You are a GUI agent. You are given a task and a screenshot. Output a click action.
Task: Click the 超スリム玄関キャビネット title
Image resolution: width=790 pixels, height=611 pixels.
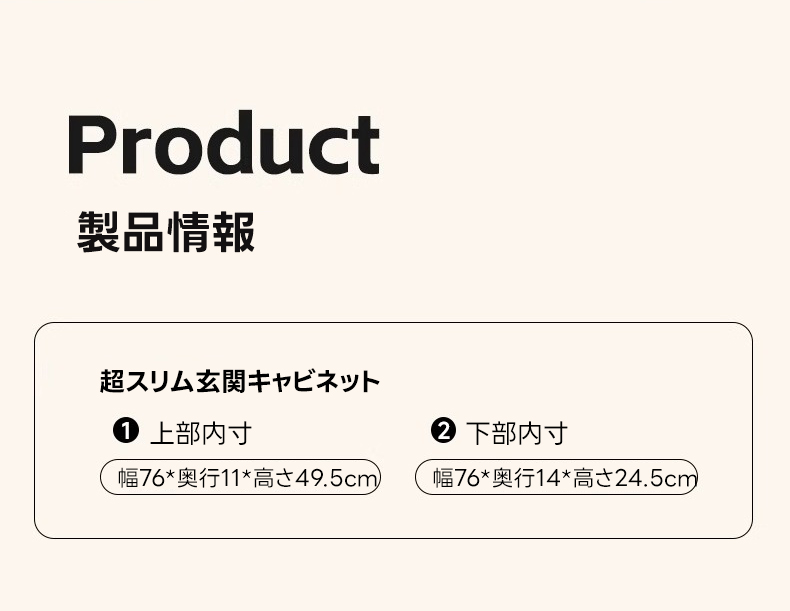point(240,381)
